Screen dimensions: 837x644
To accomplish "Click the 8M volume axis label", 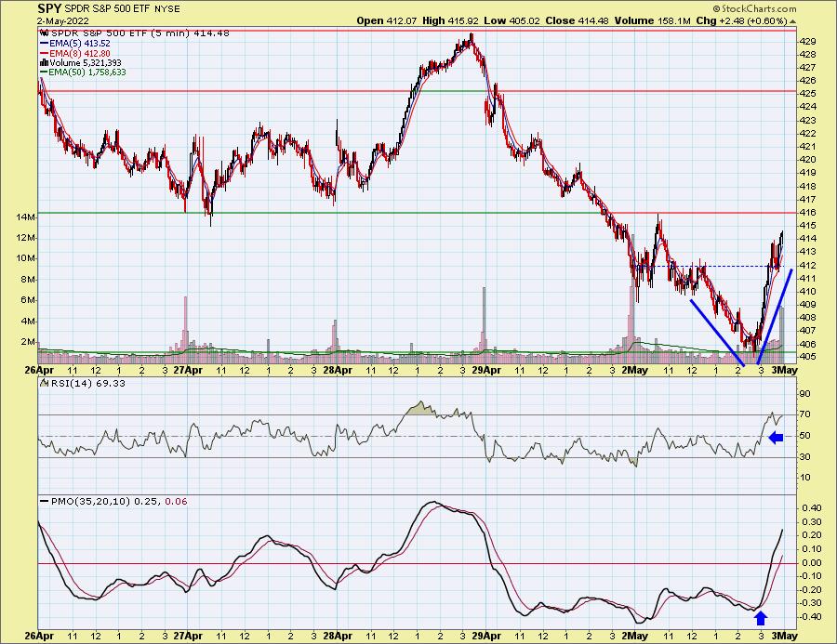I will 28,280.
